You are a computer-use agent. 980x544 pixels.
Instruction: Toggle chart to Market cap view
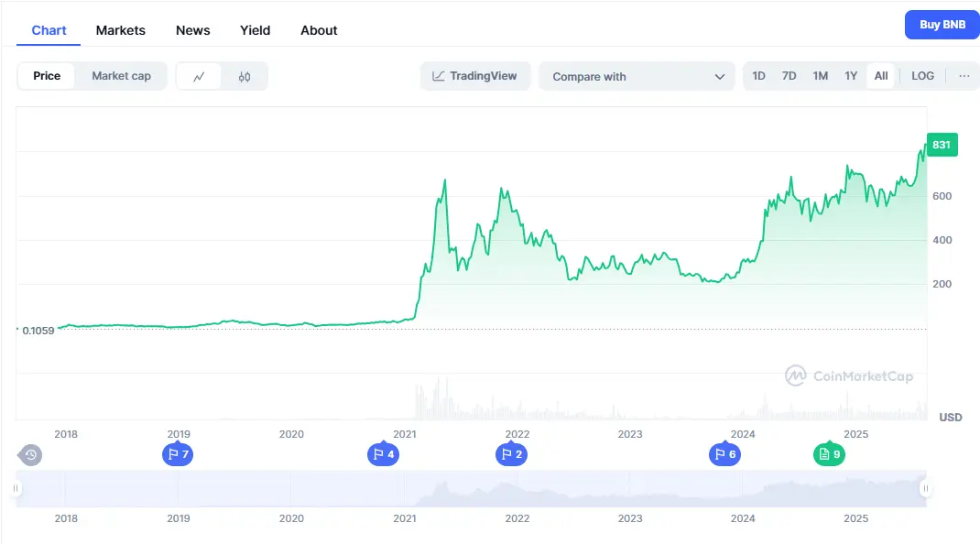[x=121, y=76]
